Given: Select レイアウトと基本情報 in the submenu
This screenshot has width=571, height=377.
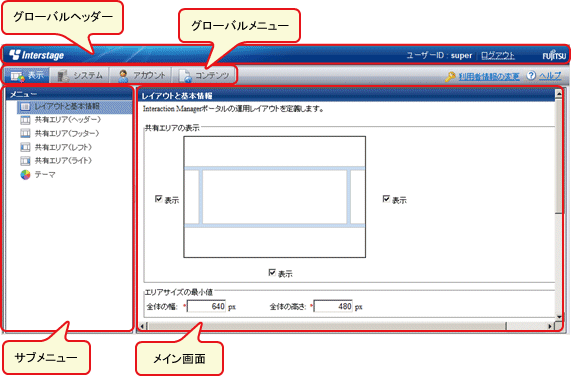Looking at the screenshot, I should [x=74, y=106].
